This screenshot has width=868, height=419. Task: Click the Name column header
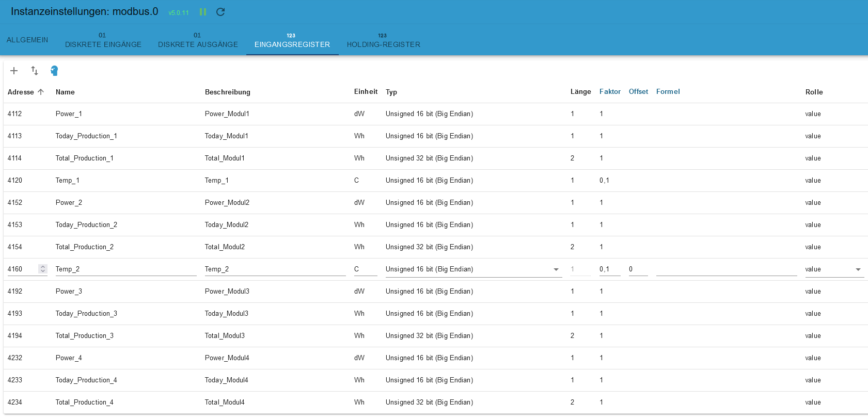65,92
